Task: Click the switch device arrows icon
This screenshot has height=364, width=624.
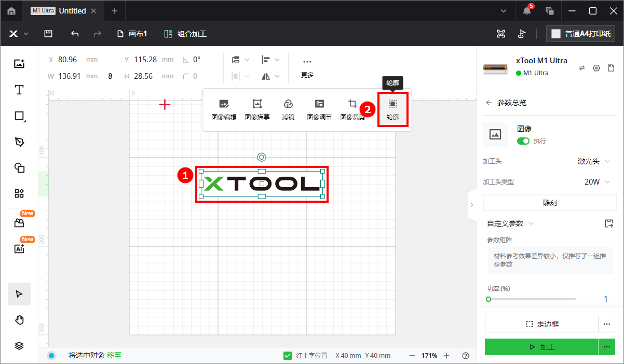Action: [x=582, y=68]
